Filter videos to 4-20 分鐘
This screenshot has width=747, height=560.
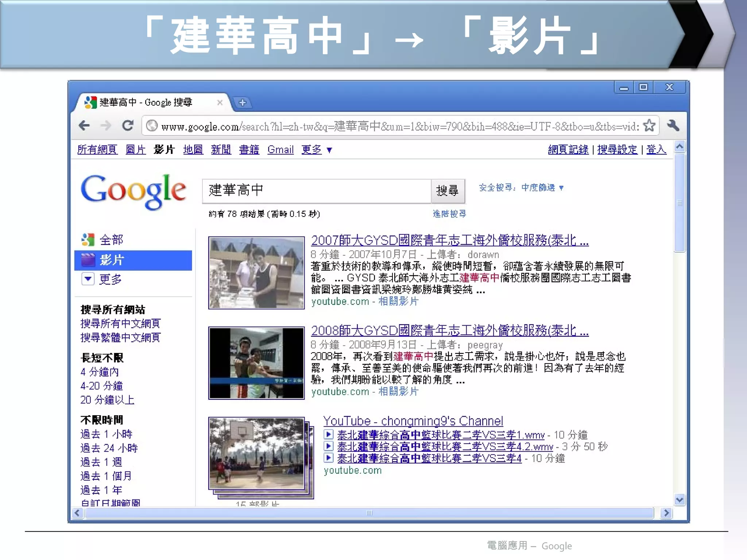(x=101, y=386)
